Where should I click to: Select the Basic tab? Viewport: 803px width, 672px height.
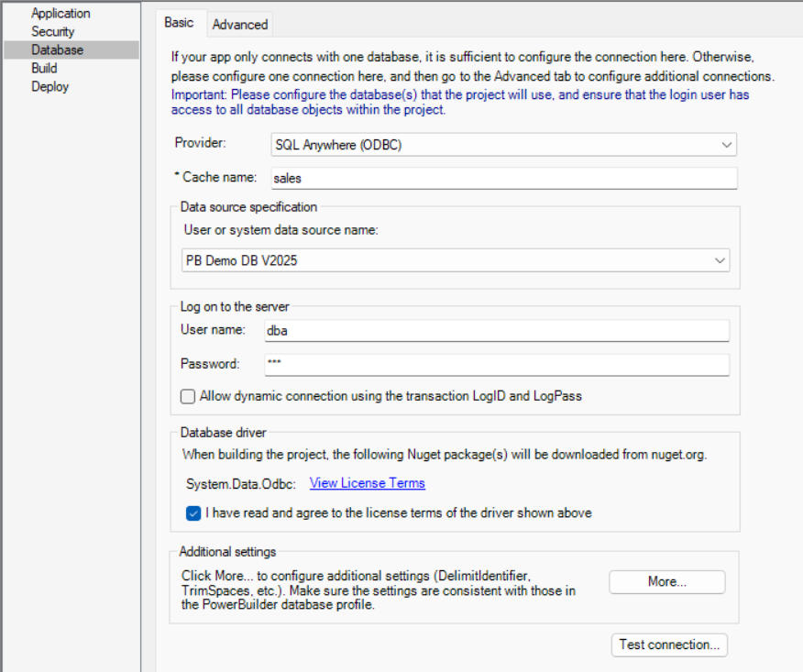[x=179, y=23]
